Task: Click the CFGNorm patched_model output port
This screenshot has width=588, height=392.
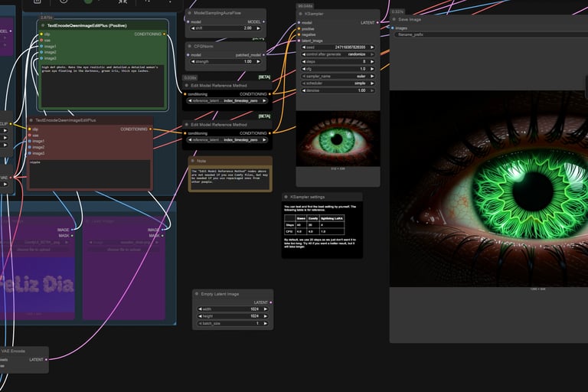Action: [264, 55]
